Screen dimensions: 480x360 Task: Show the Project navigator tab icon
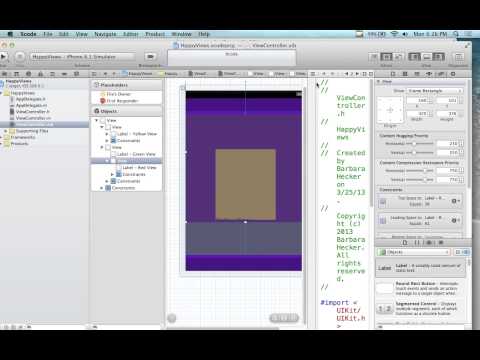(5, 74)
